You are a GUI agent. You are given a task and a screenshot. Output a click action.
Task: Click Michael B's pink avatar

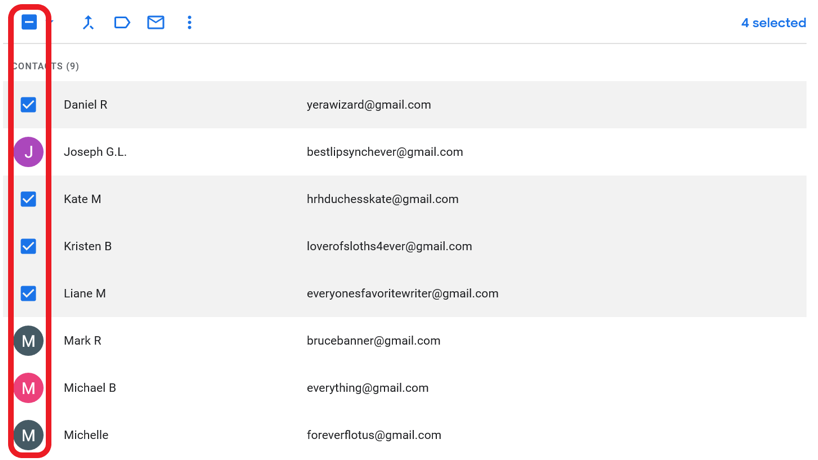[28, 388]
